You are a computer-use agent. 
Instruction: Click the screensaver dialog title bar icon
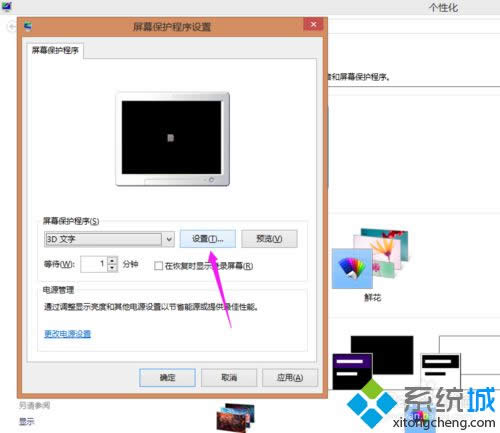click(28, 26)
